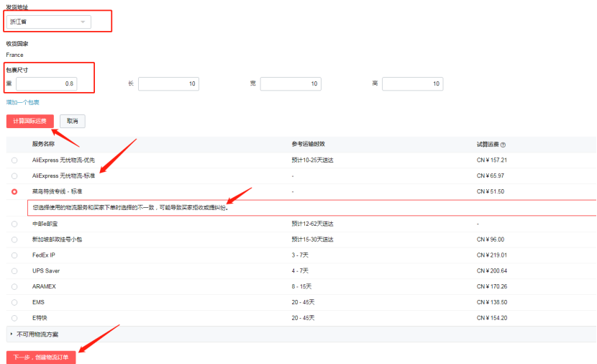Select the 中邮e邮宝 radio button
The width and height of the screenshot is (597, 364).
(x=14, y=224)
